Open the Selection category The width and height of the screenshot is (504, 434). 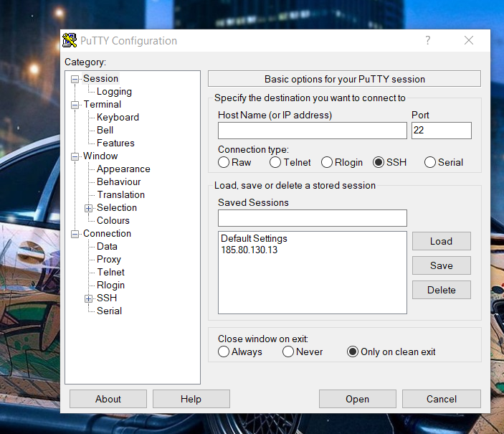point(117,207)
